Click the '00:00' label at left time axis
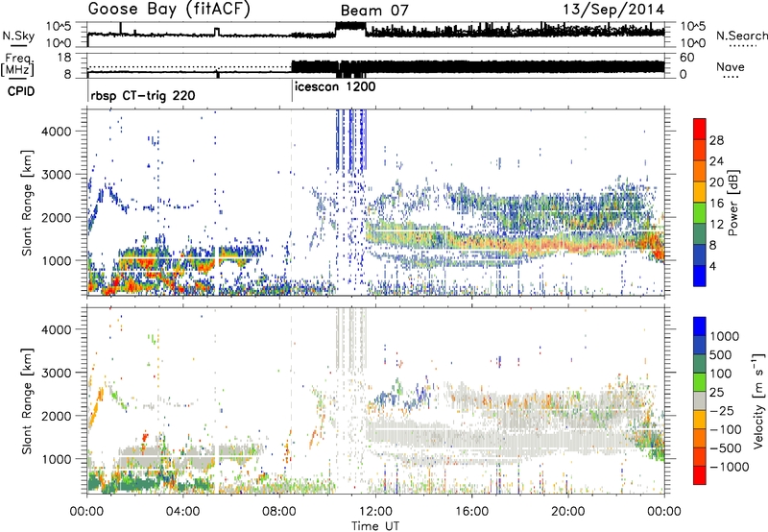Image resolution: width=768 pixels, height=532 pixels. 86,512
